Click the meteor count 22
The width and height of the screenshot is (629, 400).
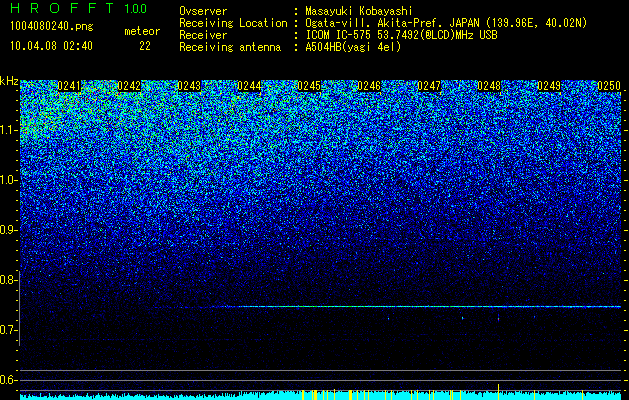(x=145, y=46)
